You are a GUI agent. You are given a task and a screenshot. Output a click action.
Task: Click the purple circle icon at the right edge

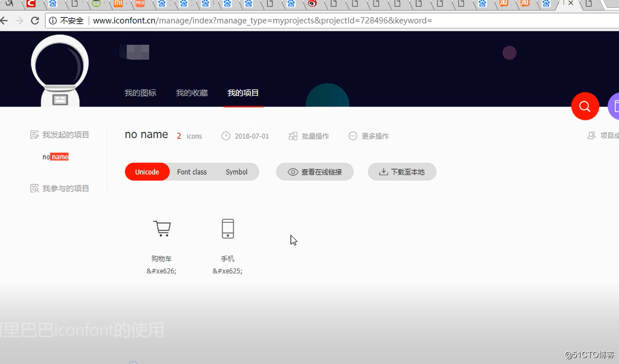pyautogui.click(x=614, y=106)
